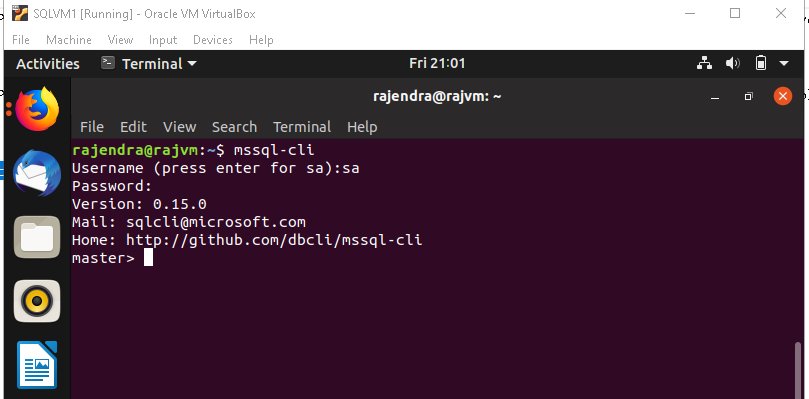Image resolution: width=809 pixels, height=399 pixels.
Task: Click the battery indicator icon
Action: click(761, 63)
